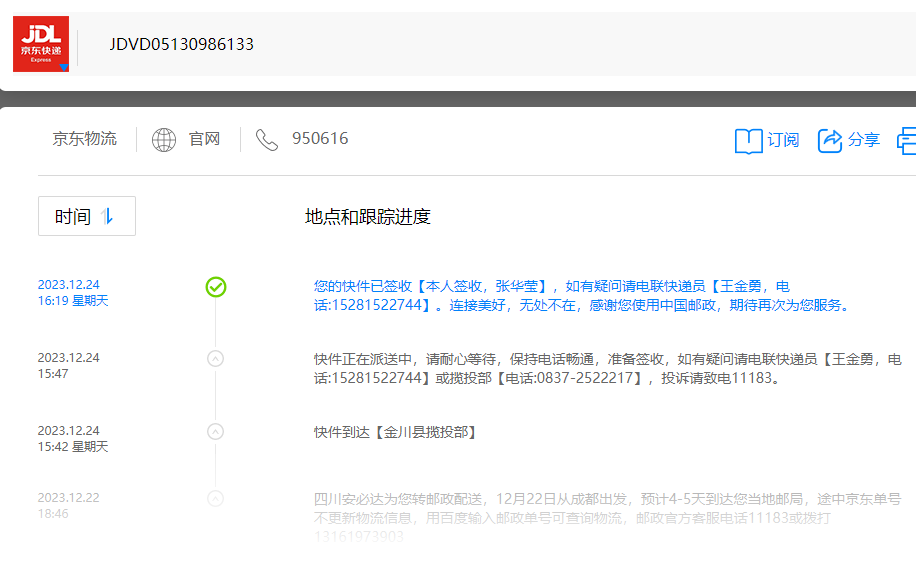
Task: Click the 京东物流 company name
Action: [85, 139]
